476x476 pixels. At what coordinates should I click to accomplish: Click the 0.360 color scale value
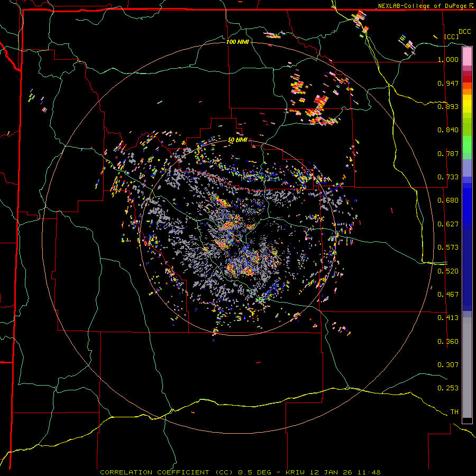[x=448, y=342]
